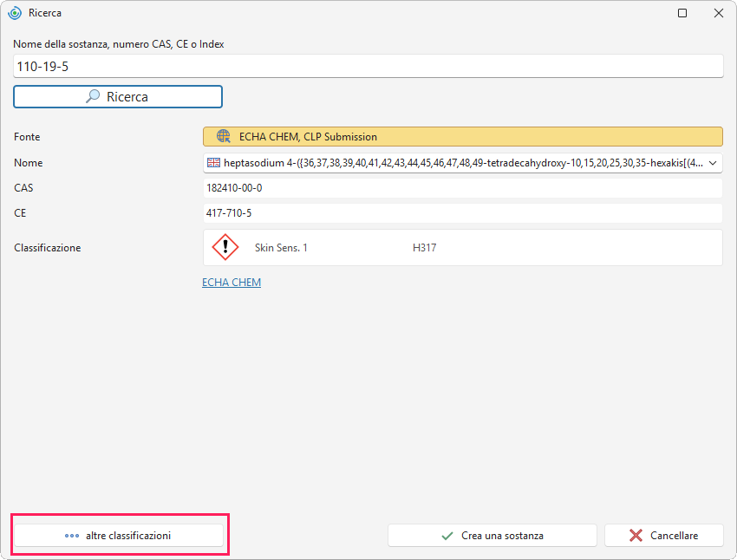
Task: Click the globe icon in Fonte field
Action: (x=223, y=136)
